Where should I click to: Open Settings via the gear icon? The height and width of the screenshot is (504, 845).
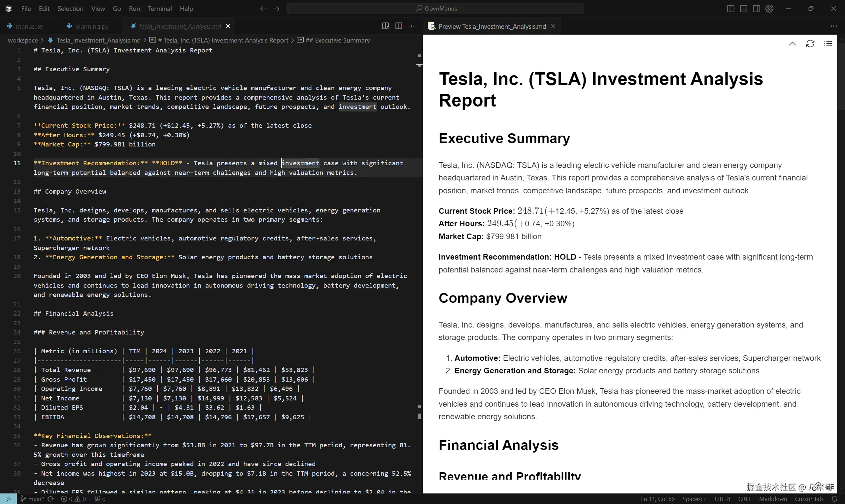coord(769,9)
